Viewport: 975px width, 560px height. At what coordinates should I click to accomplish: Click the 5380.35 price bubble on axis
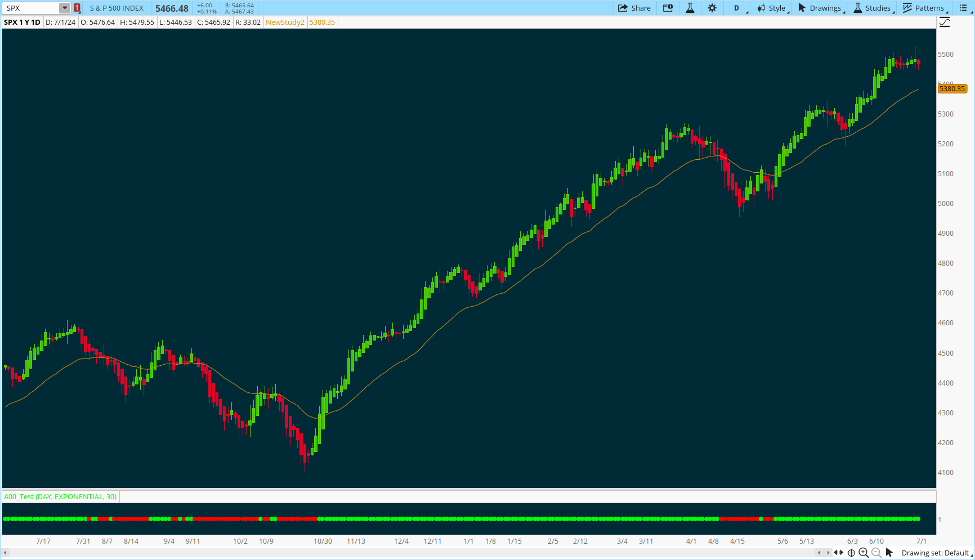952,88
